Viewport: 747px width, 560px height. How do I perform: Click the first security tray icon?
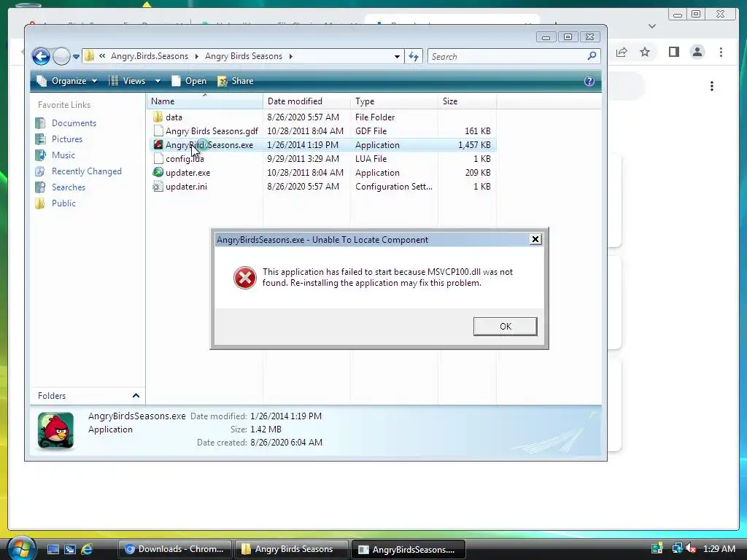(x=657, y=548)
